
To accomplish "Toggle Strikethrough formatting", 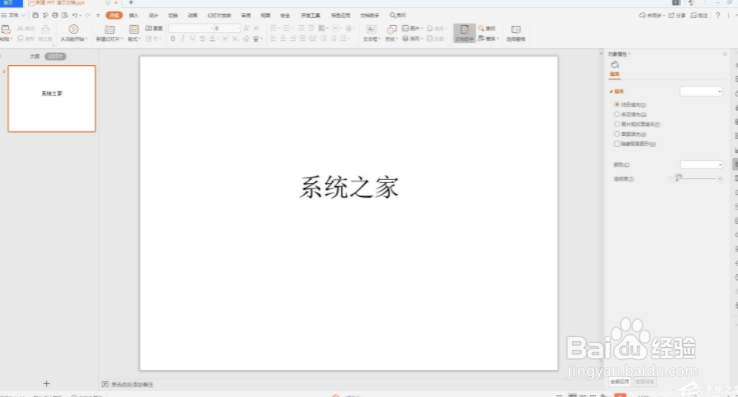I will point(202,39).
